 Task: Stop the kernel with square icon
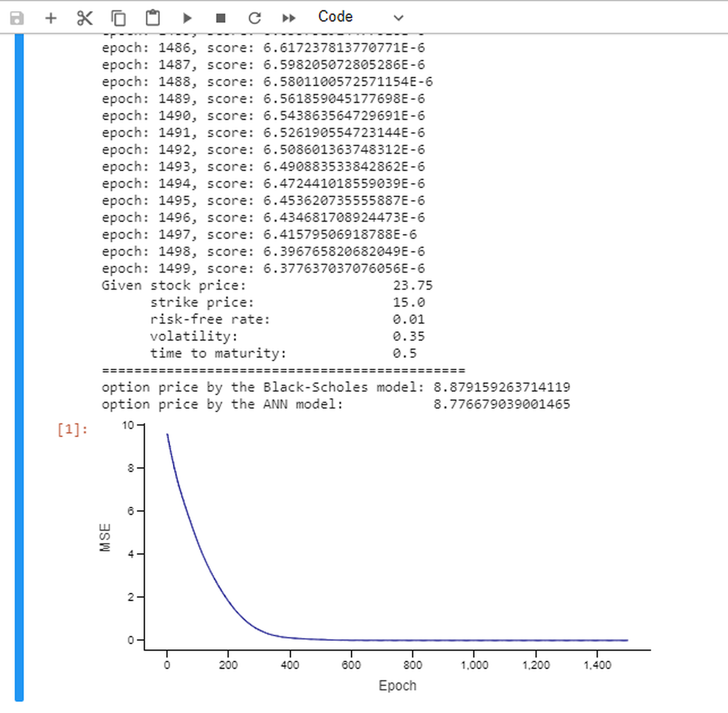[x=221, y=18]
